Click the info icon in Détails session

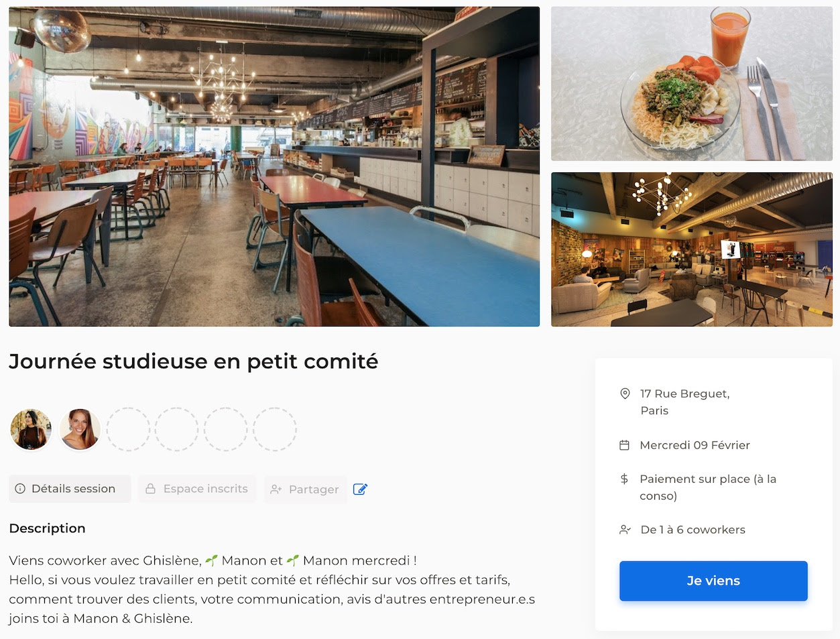(20, 489)
